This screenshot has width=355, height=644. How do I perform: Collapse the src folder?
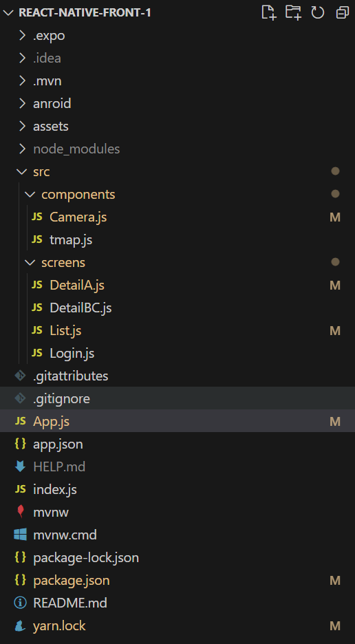click(21, 171)
